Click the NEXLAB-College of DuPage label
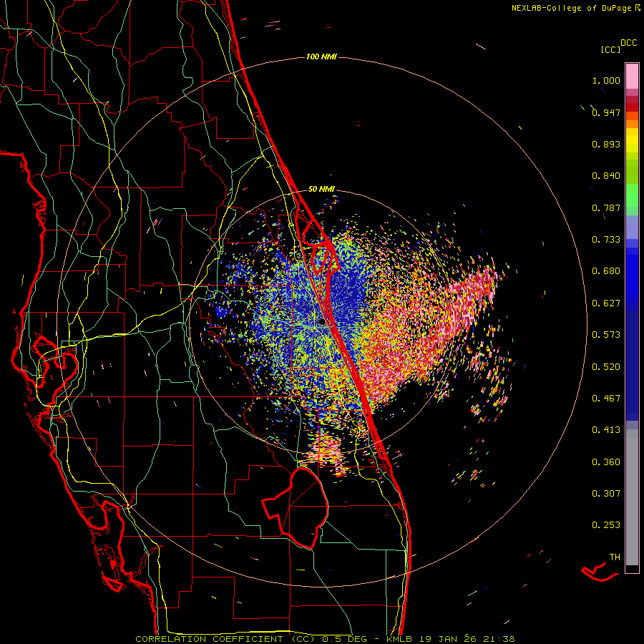Image resolution: width=644 pixels, height=644 pixels. tap(571, 8)
